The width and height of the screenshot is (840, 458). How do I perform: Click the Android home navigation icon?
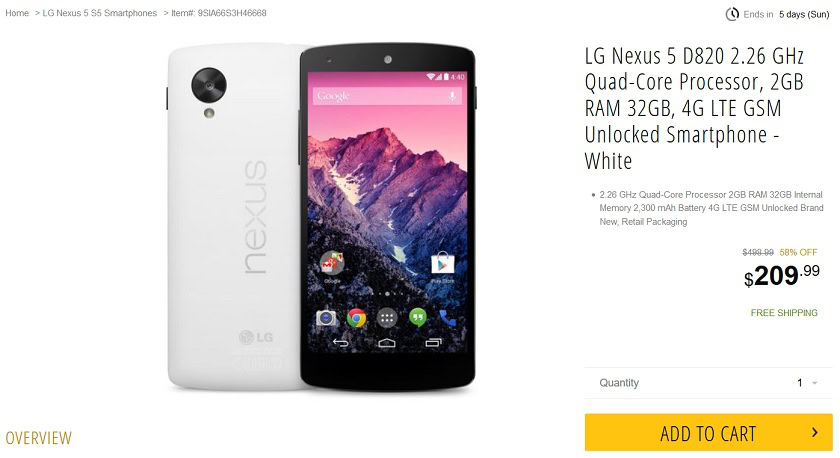tap(387, 343)
